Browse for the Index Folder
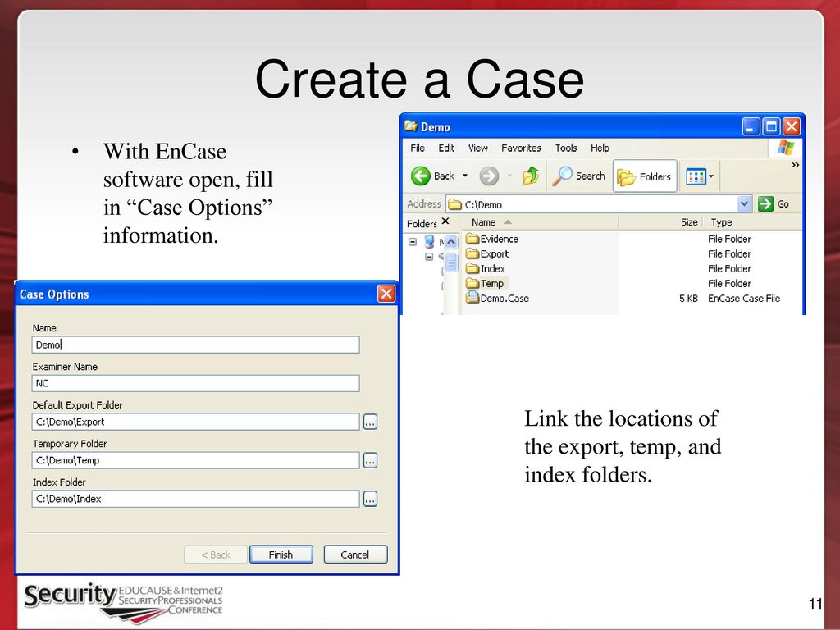Screen dimensions: 840x630 tap(370, 500)
